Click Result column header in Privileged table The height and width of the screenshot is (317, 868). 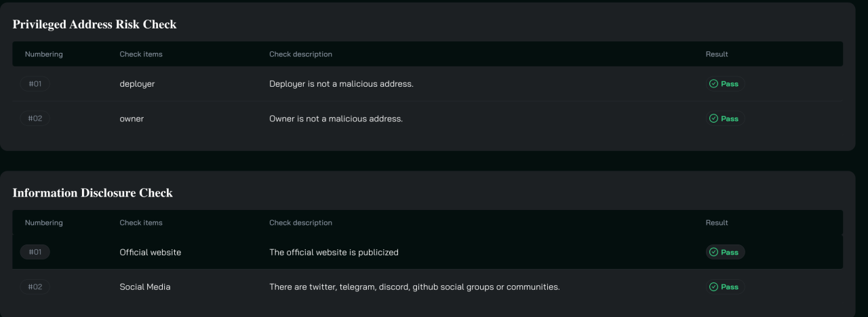[x=717, y=54]
